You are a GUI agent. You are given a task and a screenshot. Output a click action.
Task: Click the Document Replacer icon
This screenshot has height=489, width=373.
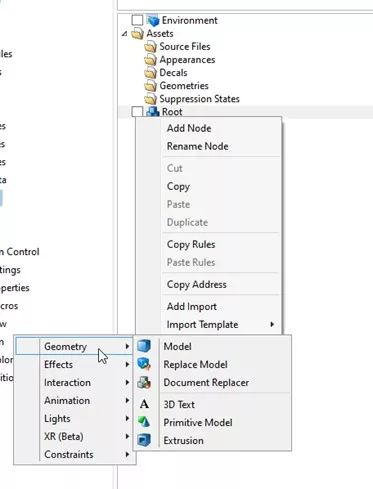(144, 382)
